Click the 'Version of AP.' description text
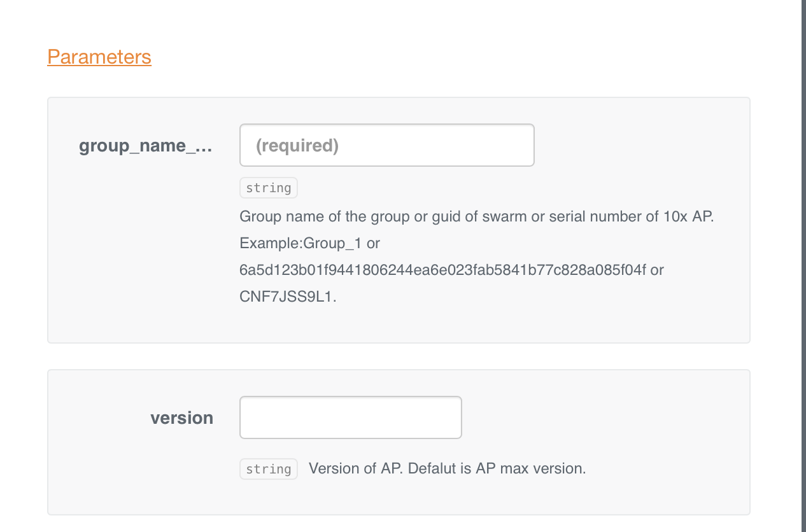The height and width of the screenshot is (532, 806). pos(355,469)
